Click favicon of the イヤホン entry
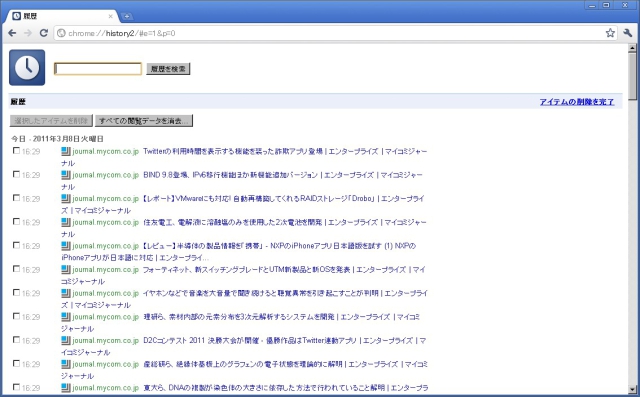Viewport: 640px width, 397px height. tap(66, 293)
